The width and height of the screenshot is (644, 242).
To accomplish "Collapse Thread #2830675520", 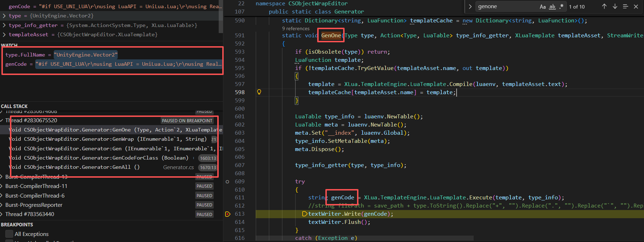I will tap(2, 120).
